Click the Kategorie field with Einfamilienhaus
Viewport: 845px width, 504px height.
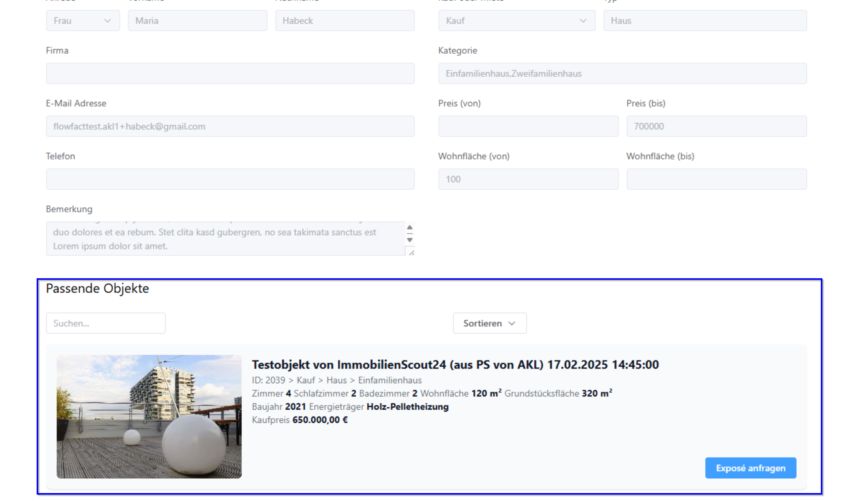click(x=622, y=74)
